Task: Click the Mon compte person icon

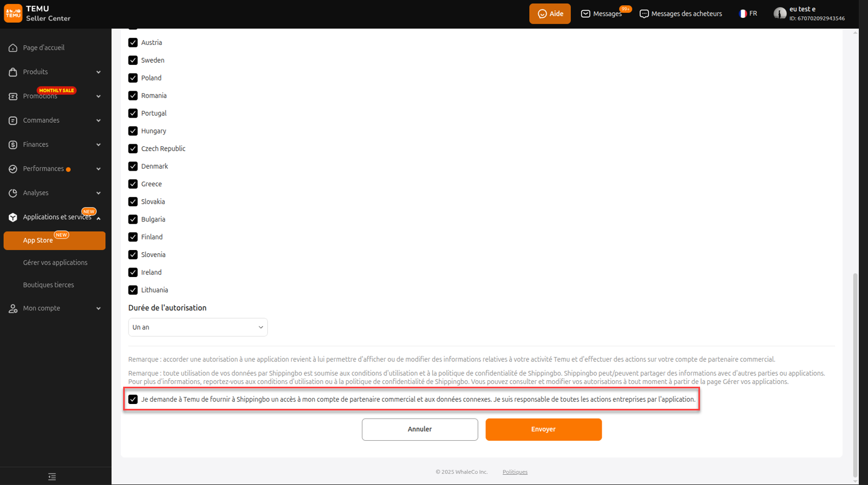Action: tap(13, 308)
